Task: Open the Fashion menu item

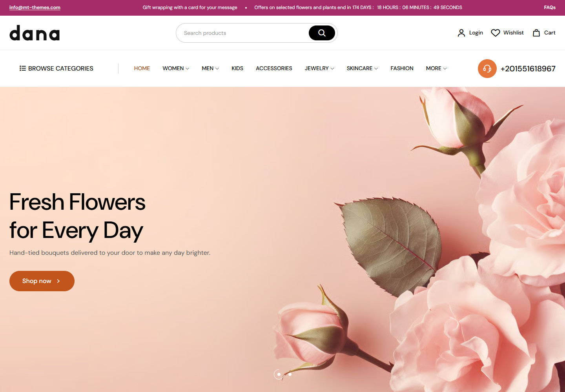Action: pos(402,68)
